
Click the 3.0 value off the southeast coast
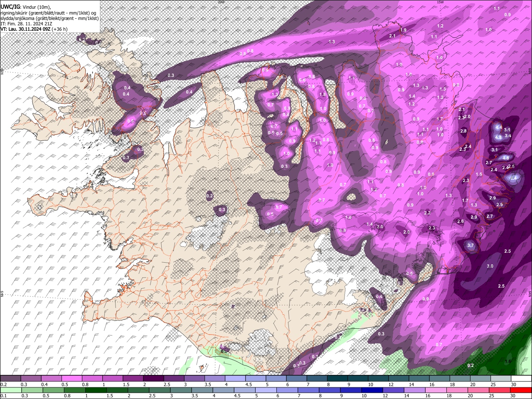tap(490, 266)
